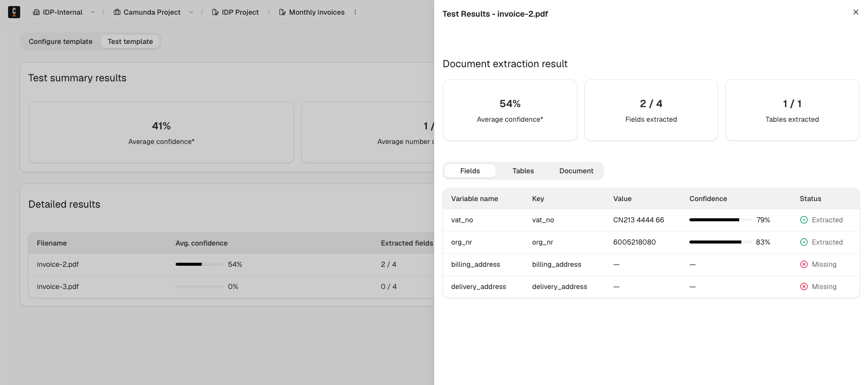Screen dimensions: 868x385
Task: Go to Camunda Project breadcrumb
Action: (152, 12)
